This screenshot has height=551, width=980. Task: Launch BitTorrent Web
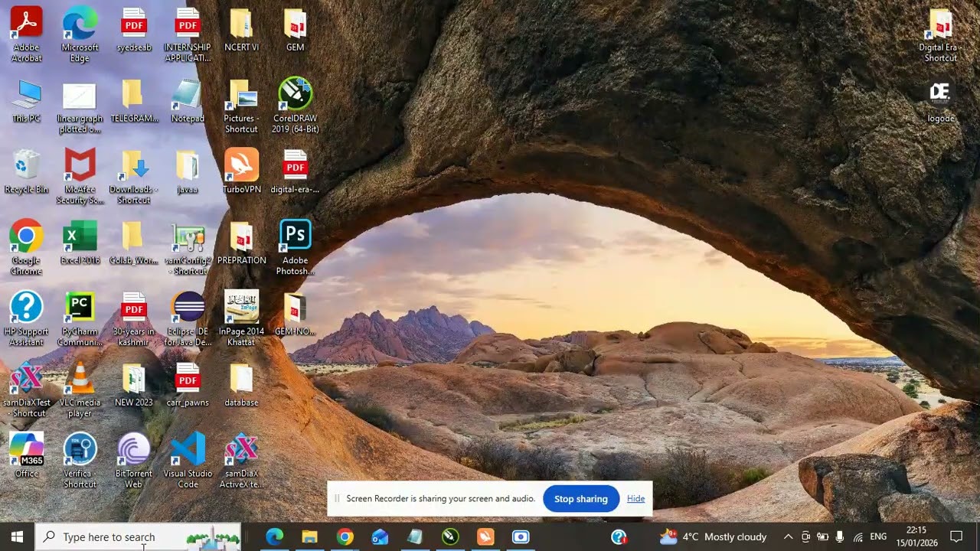(x=134, y=461)
